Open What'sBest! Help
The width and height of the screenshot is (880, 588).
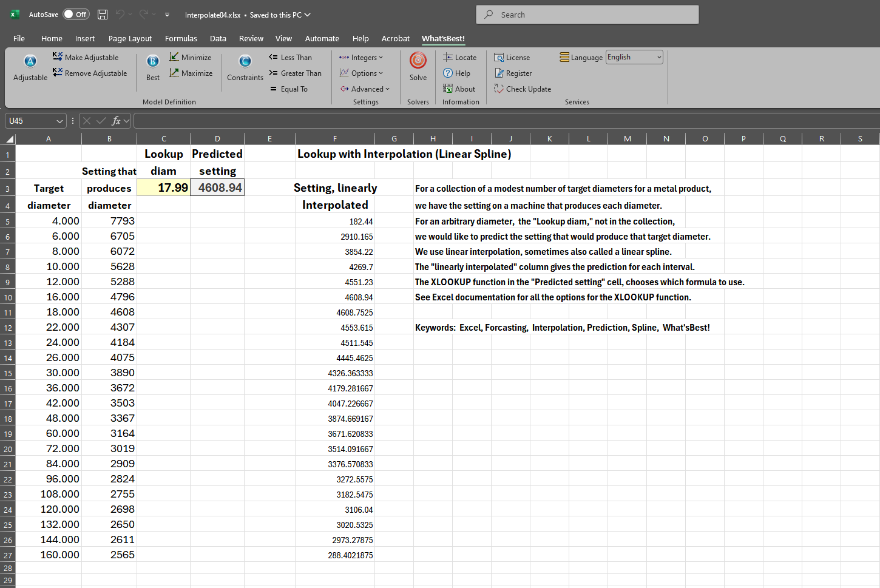click(x=456, y=73)
